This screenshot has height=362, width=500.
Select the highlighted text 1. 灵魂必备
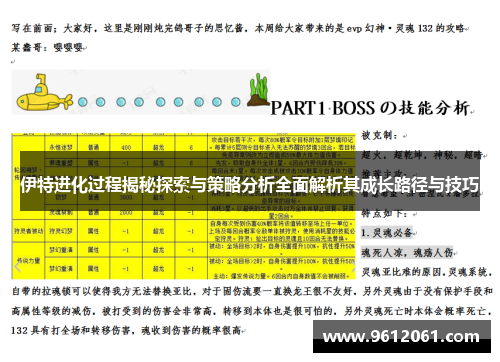click(x=387, y=232)
